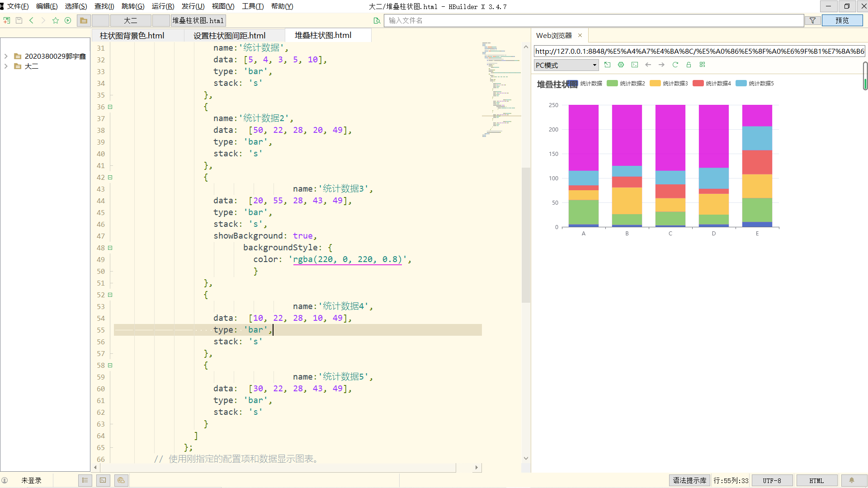Click the editor vertical scrollbar thumb
868x488 pixels.
pos(526,235)
